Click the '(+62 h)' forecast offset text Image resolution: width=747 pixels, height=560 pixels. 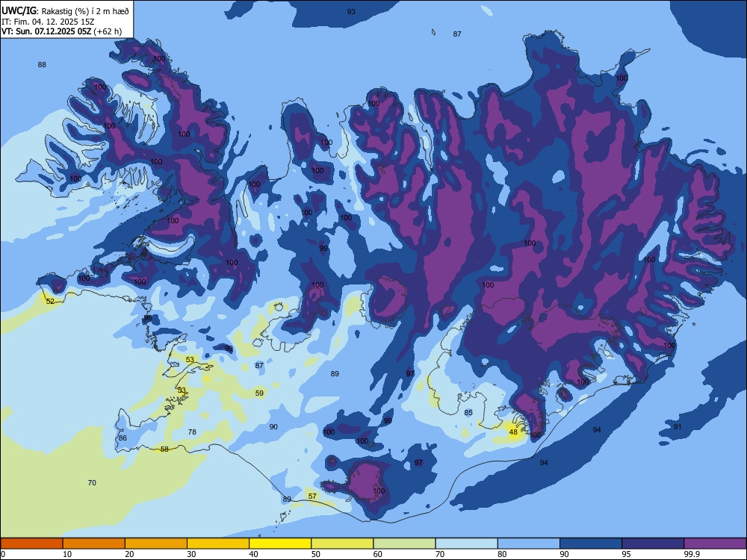pyautogui.click(x=108, y=31)
